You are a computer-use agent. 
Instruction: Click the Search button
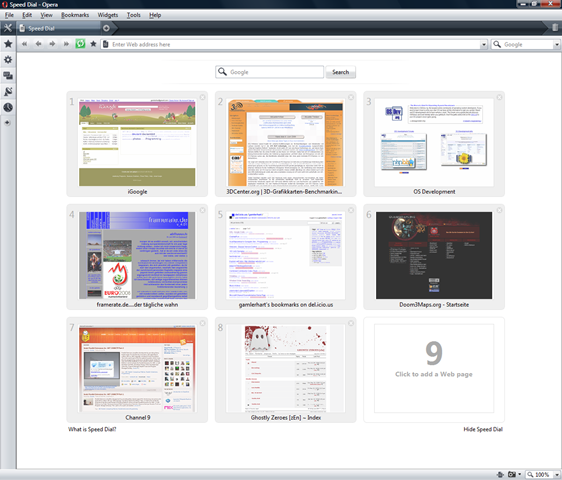pos(340,72)
